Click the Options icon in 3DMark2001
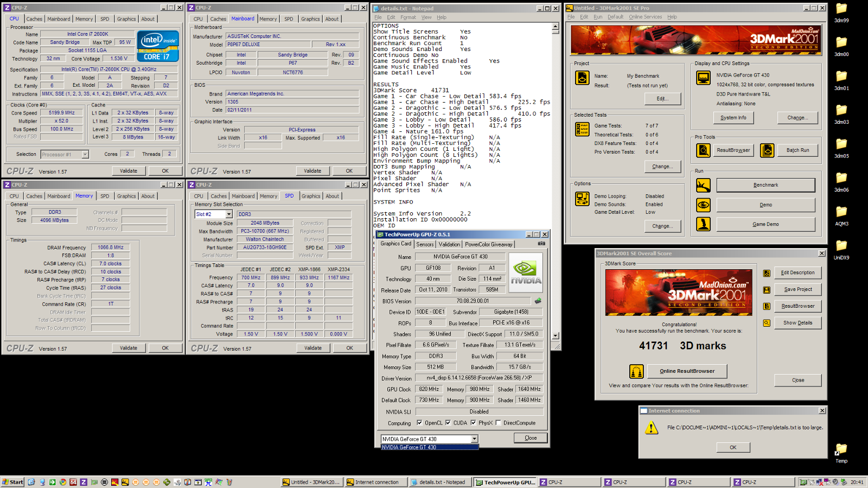Screen dimensions: 868x488 point(582,199)
